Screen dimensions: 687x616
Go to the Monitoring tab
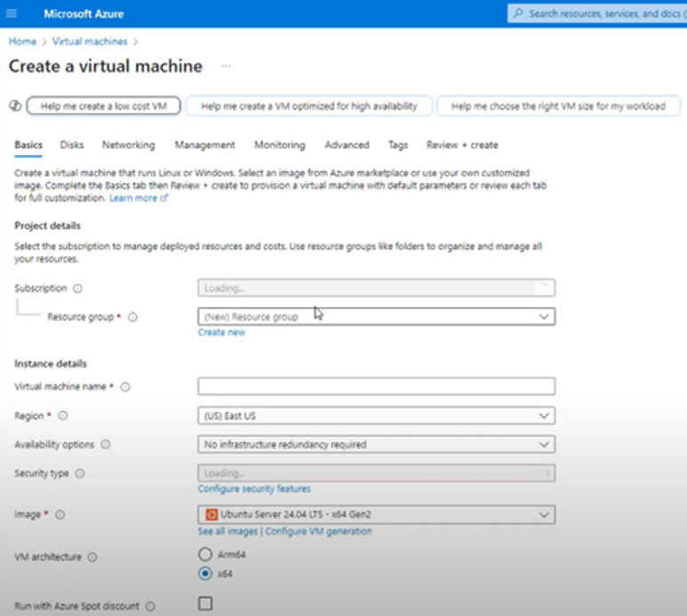tap(279, 145)
